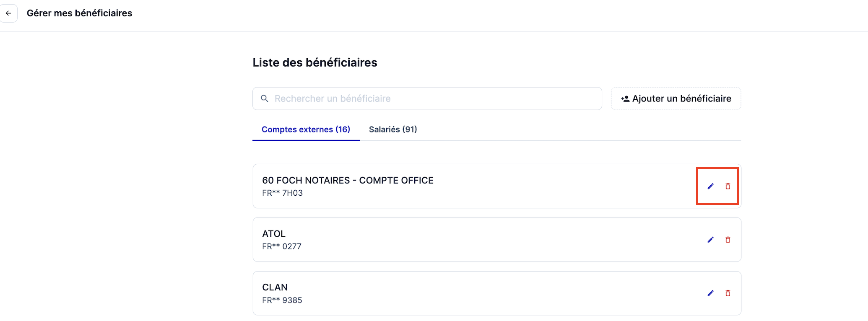Image resolution: width=868 pixels, height=321 pixels.
Task: Click the FR** 7H03 account number
Action: (x=282, y=193)
